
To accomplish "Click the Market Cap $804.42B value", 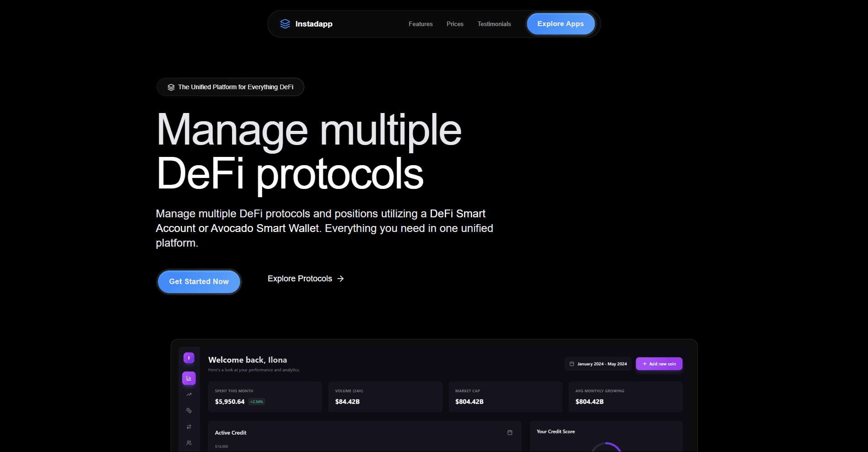I will [469, 402].
